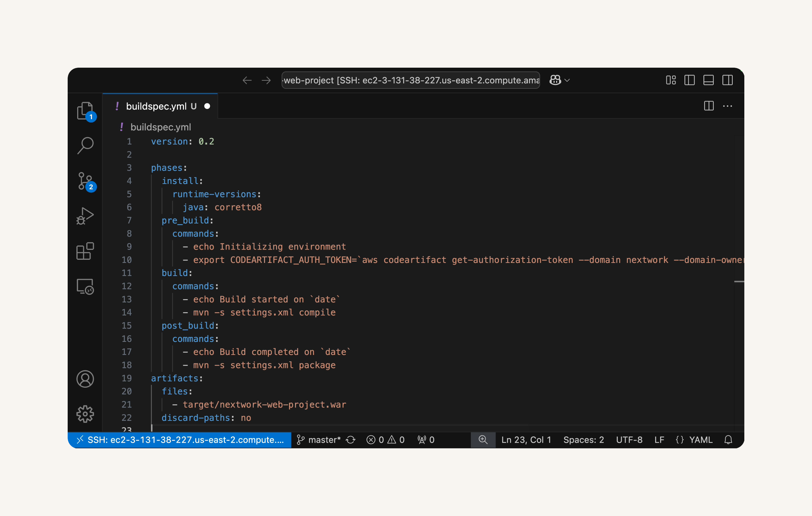Image resolution: width=812 pixels, height=516 pixels.
Task: Expand the Copilot dropdown chevron
Action: pyautogui.click(x=567, y=80)
